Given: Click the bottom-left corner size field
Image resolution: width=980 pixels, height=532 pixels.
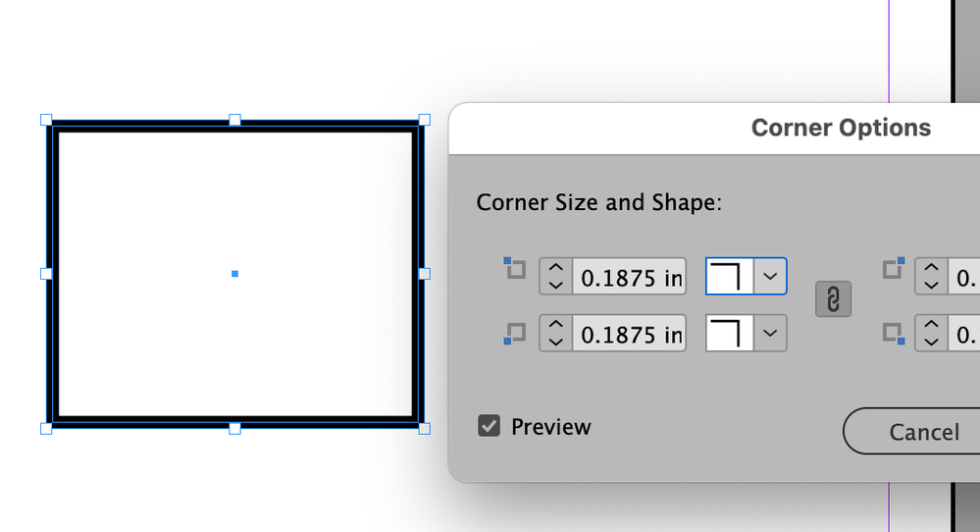Looking at the screenshot, I should coord(630,334).
